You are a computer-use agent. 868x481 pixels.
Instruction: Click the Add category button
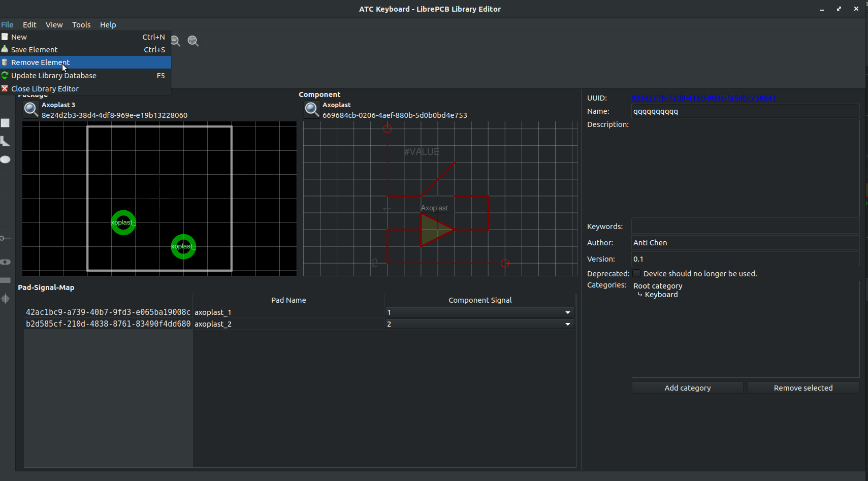(688, 388)
